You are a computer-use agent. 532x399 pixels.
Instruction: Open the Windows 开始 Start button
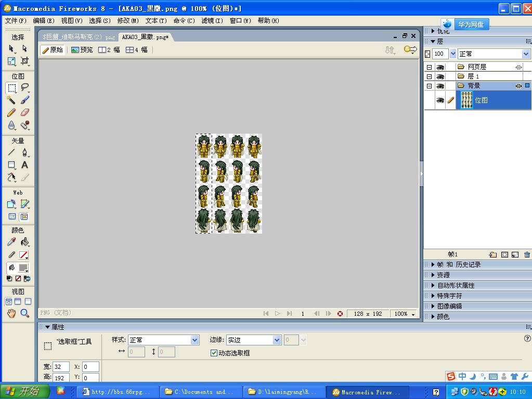tap(24, 391)
